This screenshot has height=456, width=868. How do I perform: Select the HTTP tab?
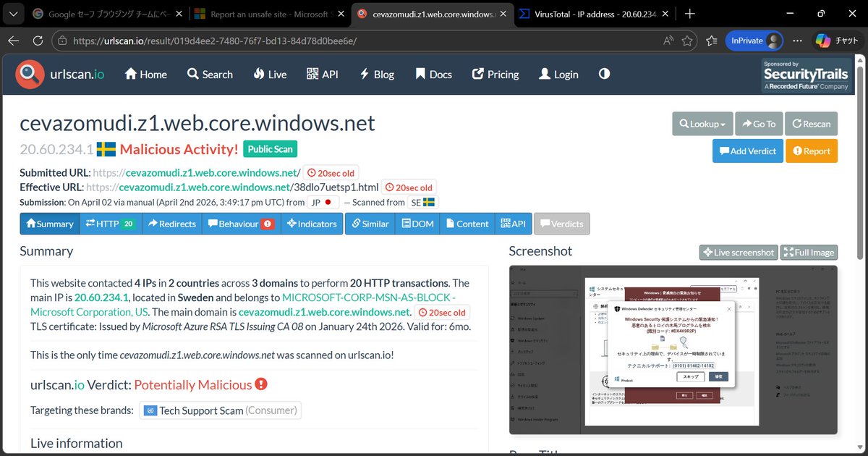(111, 224)
